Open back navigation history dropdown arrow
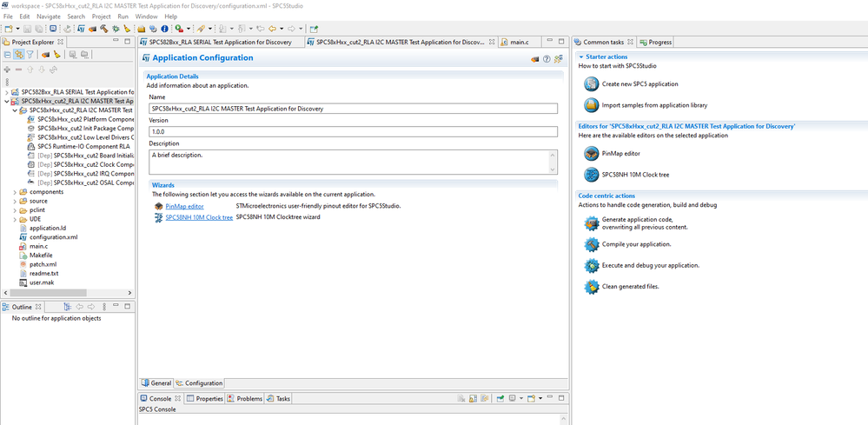868x425 pixels. tap(282, 29)
